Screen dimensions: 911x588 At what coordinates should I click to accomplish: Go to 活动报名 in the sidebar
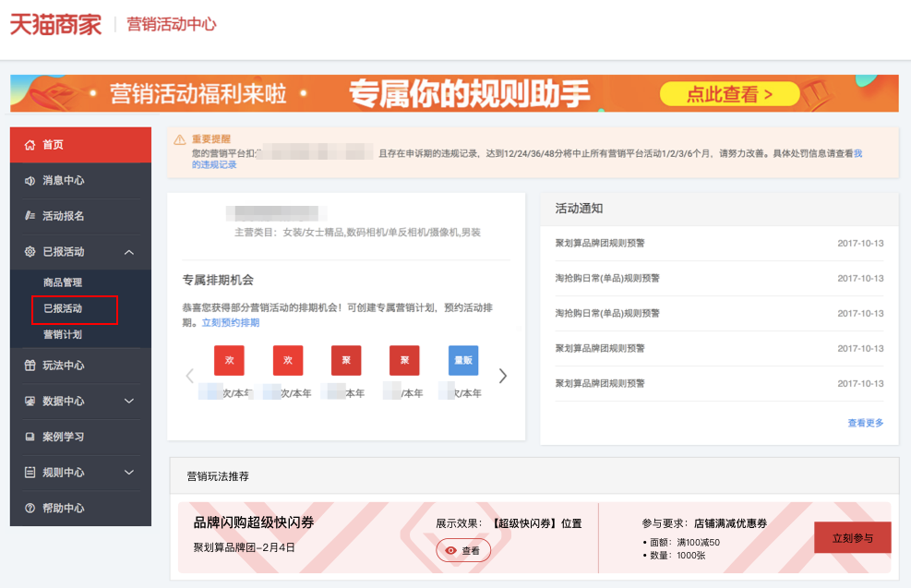pos(80,216)
